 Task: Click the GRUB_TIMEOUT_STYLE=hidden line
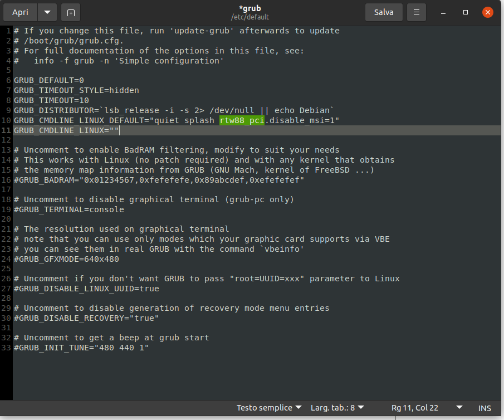76,90
